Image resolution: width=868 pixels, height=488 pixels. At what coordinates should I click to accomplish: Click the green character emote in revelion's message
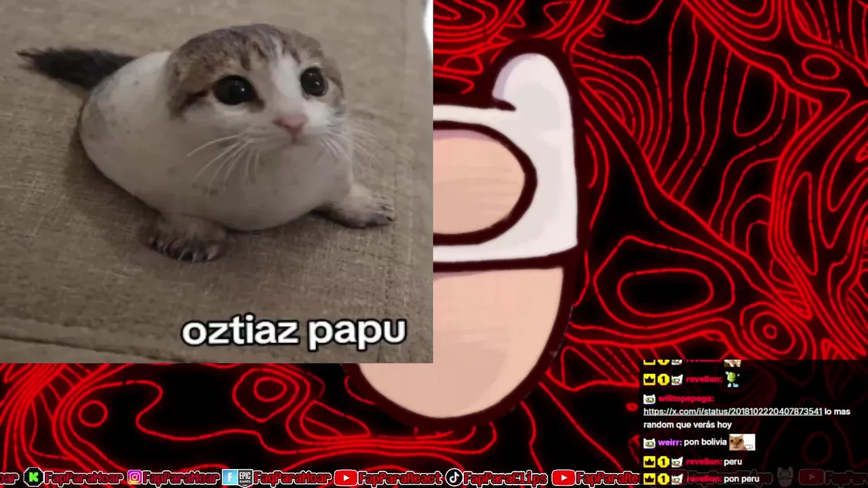(x=732, y=380)
